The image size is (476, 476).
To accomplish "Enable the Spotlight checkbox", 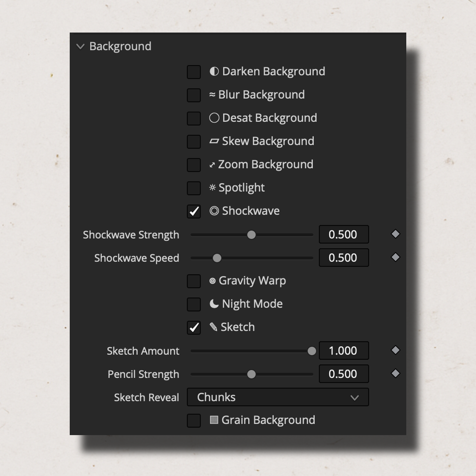I will 194,188.
